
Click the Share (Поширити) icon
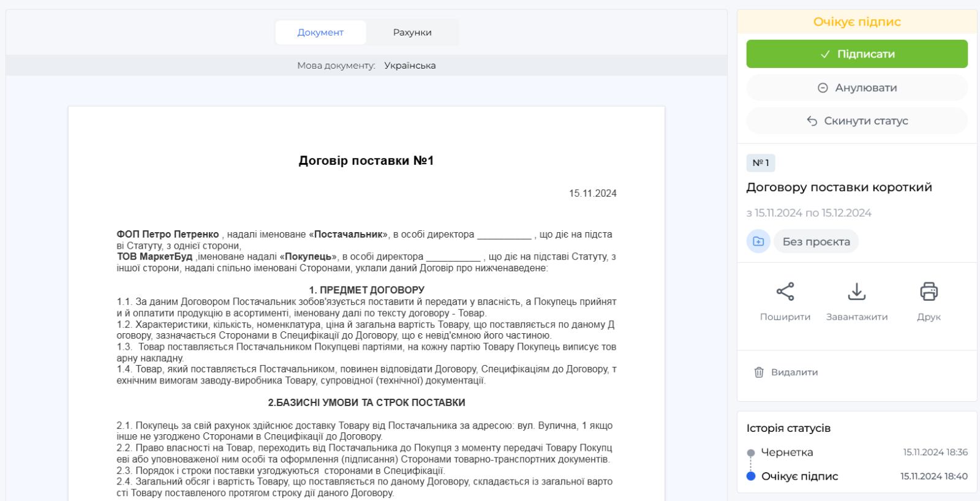[785, 292]
